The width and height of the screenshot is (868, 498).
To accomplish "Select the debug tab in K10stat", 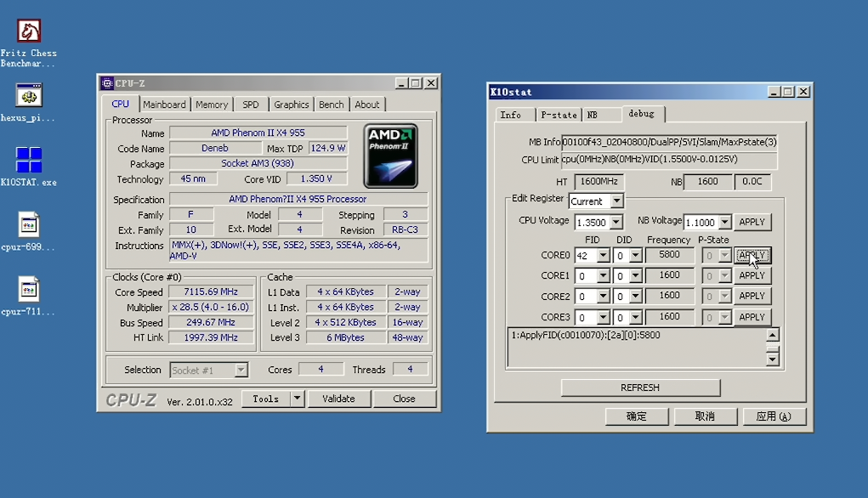I will tap(642, 113).
